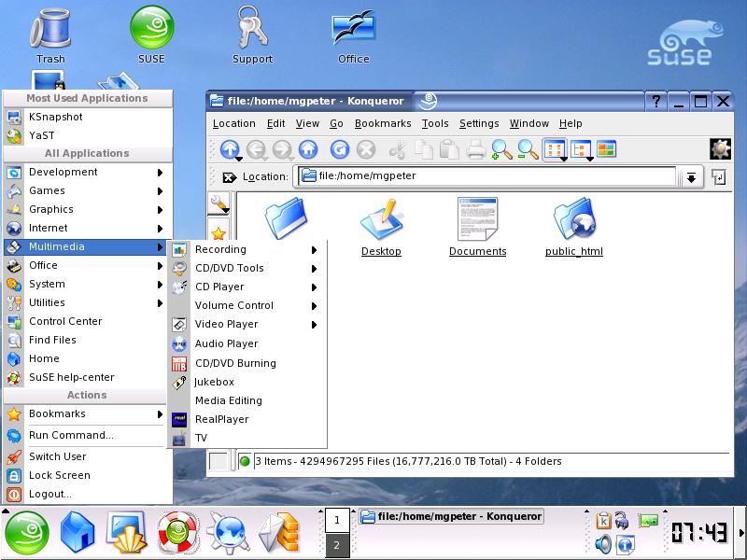The image size is (747, 560).
Task: Select Jukebox in Multimedia submenu
Action: click(x=247, y=382)
